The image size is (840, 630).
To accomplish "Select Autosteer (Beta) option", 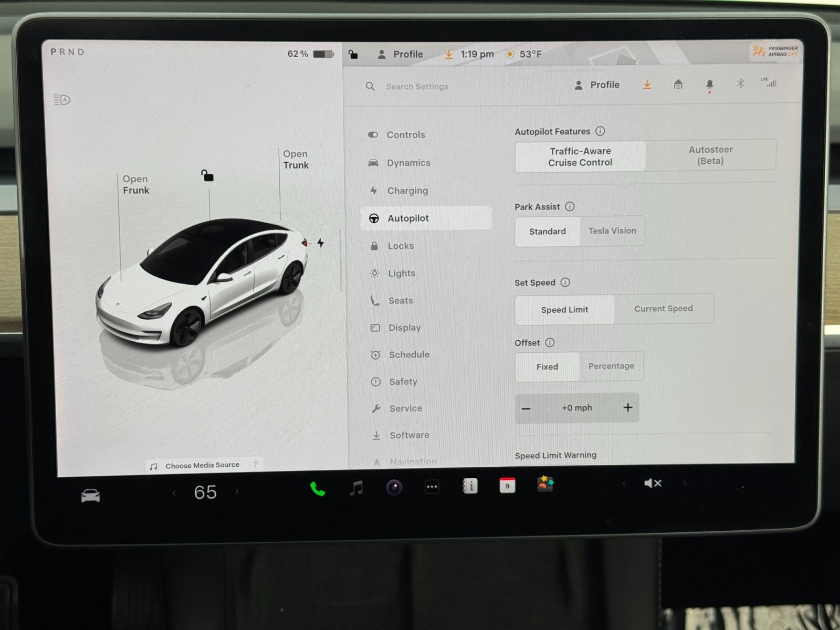I will tap(710, 155).
